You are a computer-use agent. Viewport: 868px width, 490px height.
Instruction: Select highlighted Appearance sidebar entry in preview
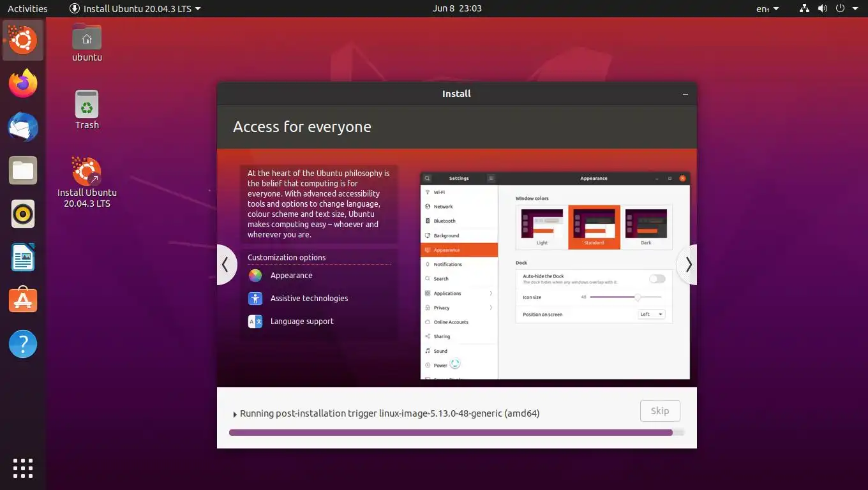(x=459, y=250)
